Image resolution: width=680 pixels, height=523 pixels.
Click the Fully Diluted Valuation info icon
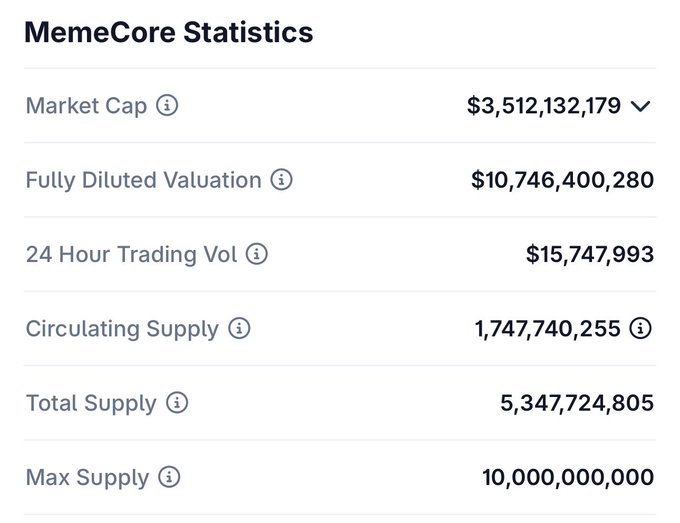[x=282, y=180]
